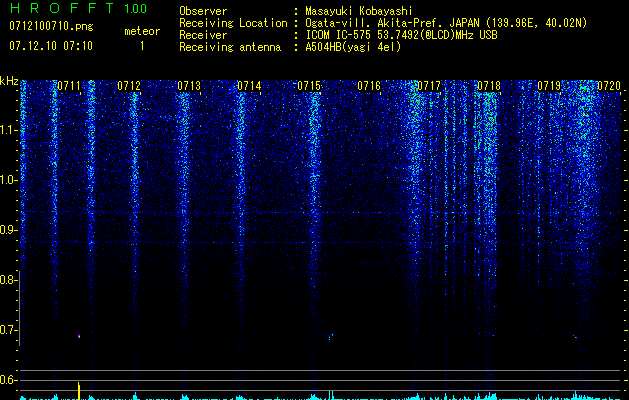Image resolution: width=629 pixels, height=400 pixels.
Task: Click time marker 0720
Action: click(609, 86)
